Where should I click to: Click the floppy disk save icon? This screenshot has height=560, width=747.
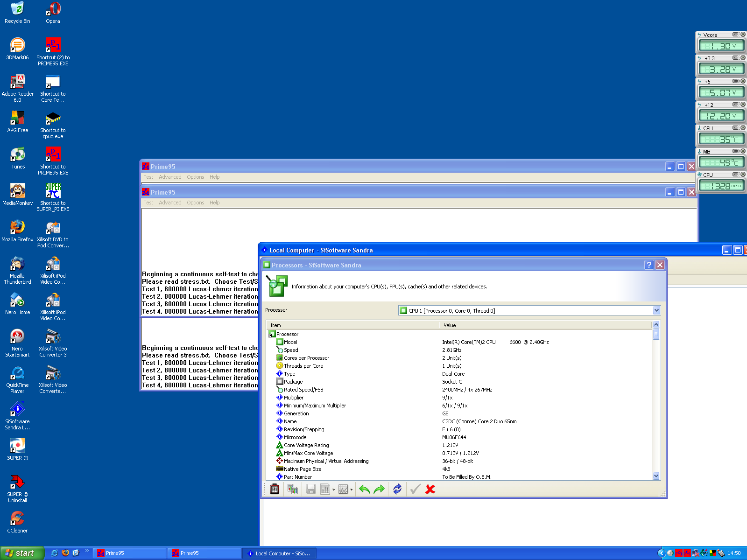[310, 489]
